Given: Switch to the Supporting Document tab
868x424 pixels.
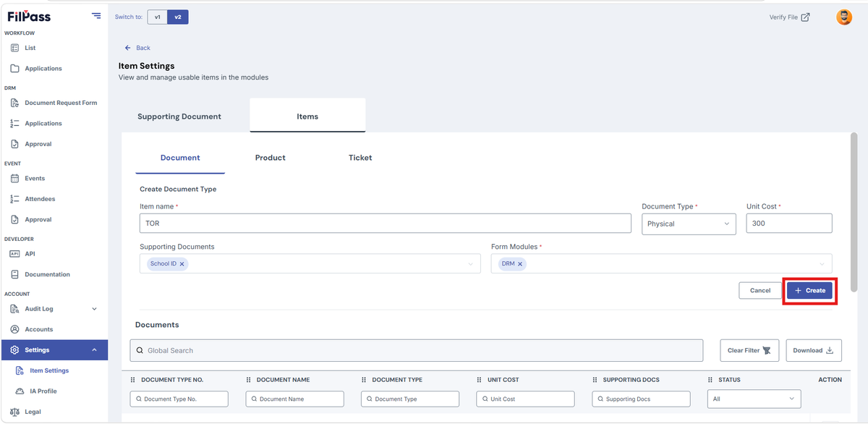Looking at the screenshot, I should pos(179,116).
